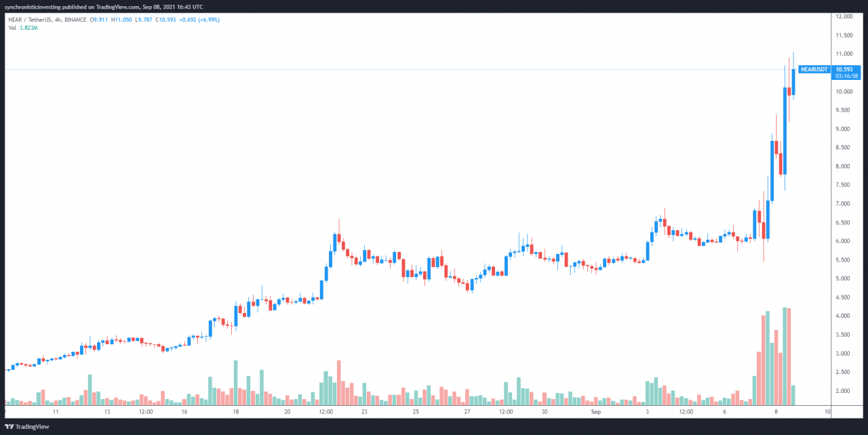Screen dimensions: 868x435
Task: Click the Sep date label on time axis
Action: click(595, 411)
